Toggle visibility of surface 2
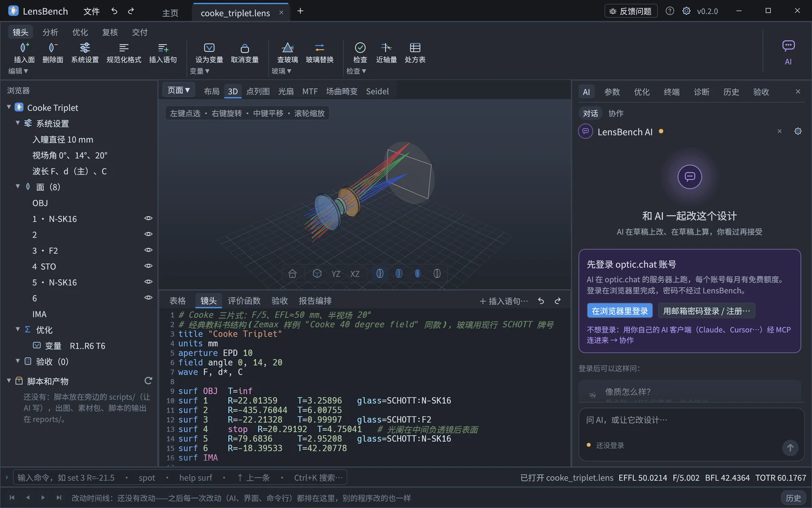This screenshot has width=812, height=508. pyautogui.click(x=148, y=234)
